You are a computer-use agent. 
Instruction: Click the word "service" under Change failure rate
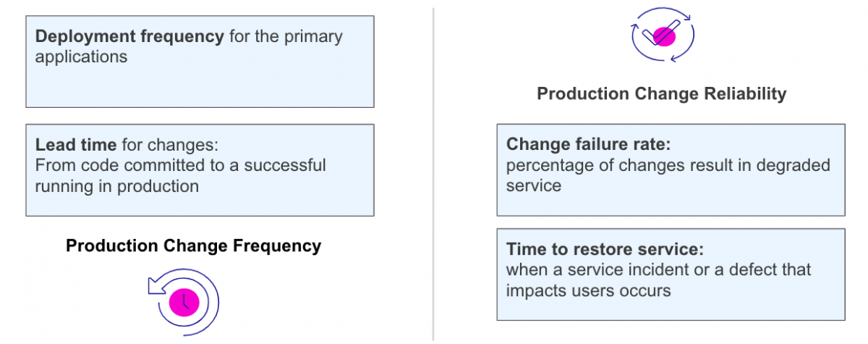pos(533,185)
